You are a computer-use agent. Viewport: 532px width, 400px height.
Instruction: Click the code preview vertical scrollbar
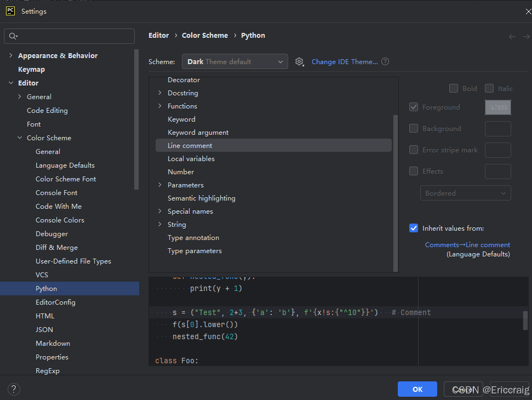525,320
